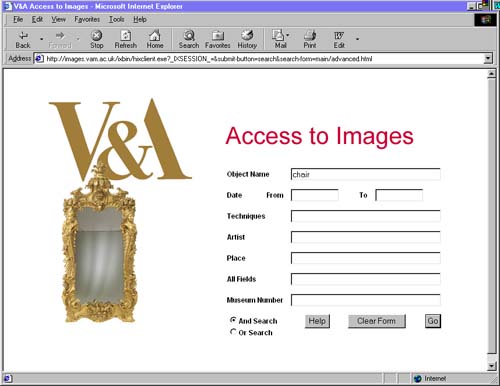Click the Access to Images heading
The image size is (500, 386).
(319, 136)
